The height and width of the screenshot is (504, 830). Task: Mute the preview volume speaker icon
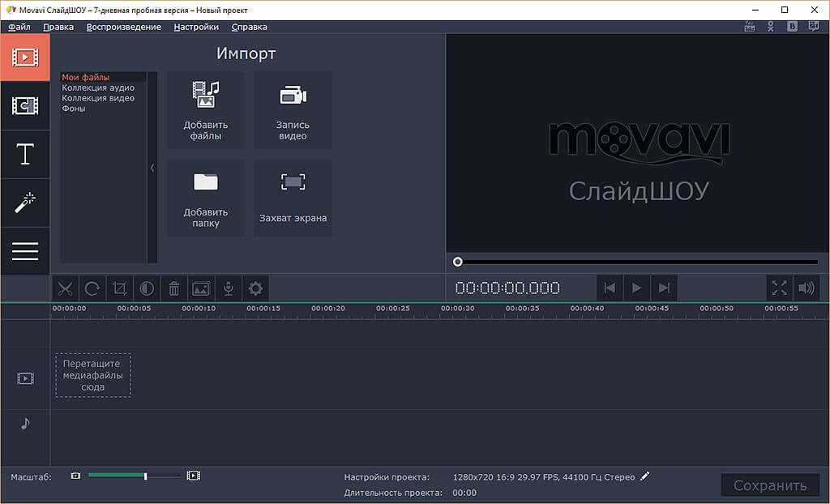click(x=806, y=288)
